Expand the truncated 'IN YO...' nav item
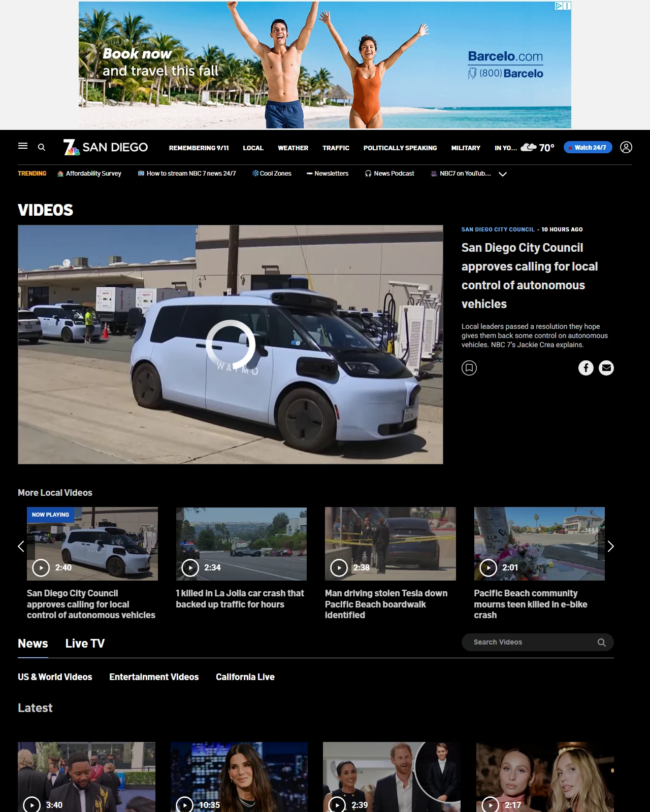 click(506, 148)
